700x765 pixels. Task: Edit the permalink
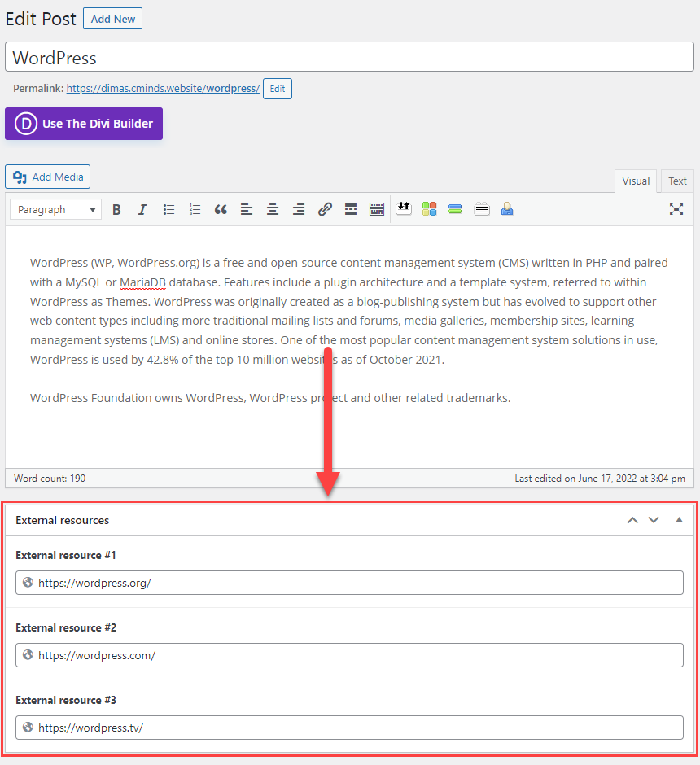point(277,89)
